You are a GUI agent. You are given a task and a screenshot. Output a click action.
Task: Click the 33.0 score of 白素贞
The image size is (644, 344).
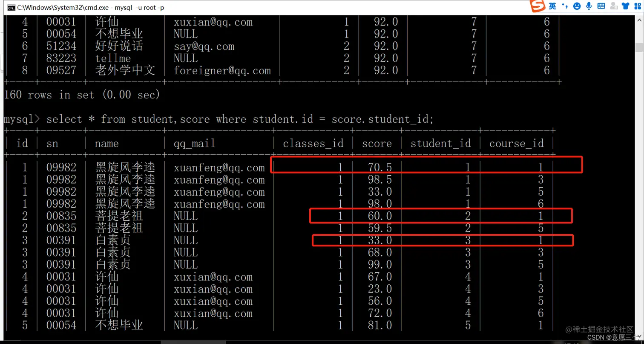tap(380, 240)
